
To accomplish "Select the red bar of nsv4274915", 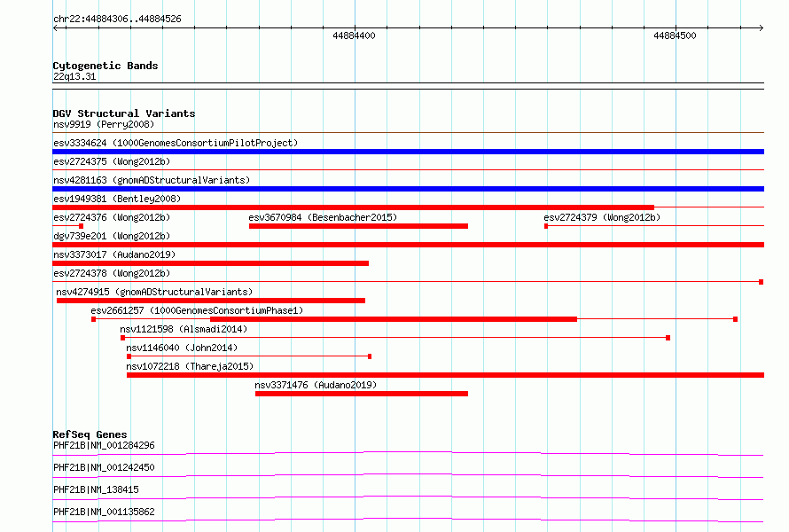I will (x=211, y=301).
